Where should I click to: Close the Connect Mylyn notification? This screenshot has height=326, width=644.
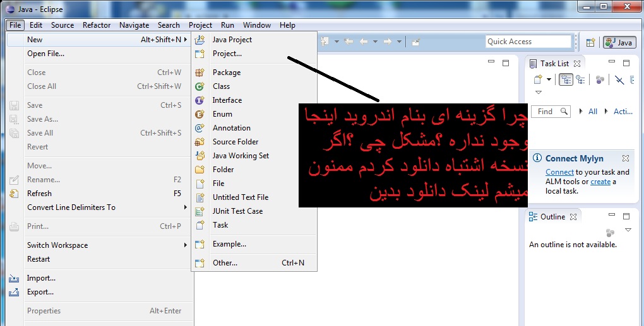pos(625,158)
